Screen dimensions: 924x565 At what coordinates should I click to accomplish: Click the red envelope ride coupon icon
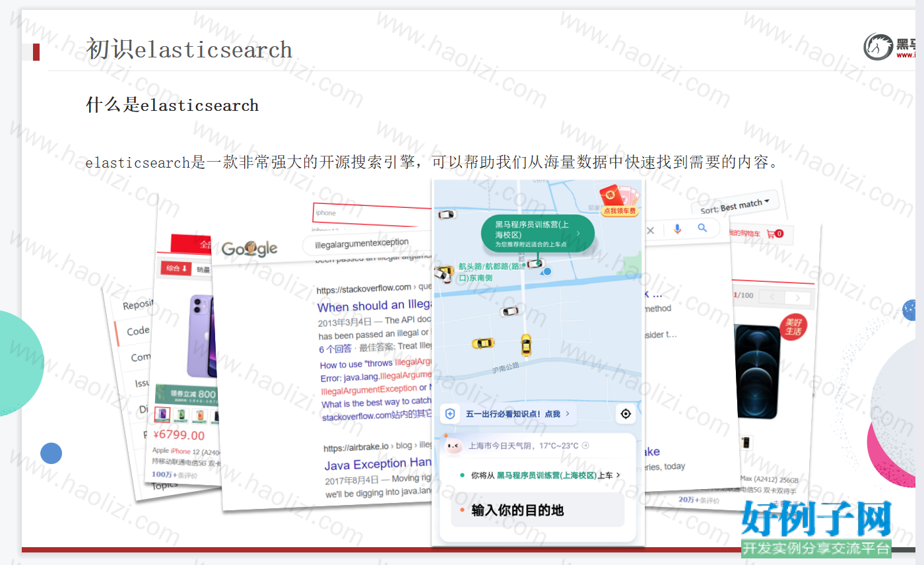click(x=619, y=201)
